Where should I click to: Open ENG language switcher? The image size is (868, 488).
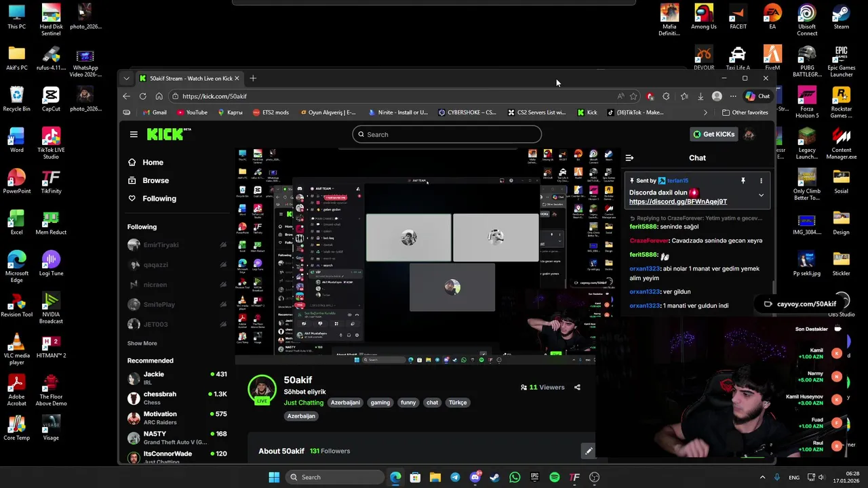(x=794, y=477)
